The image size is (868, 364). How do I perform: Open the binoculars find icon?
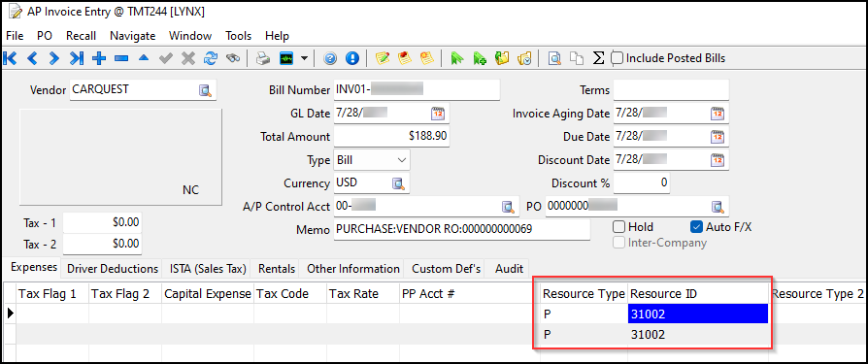[232, 58]
